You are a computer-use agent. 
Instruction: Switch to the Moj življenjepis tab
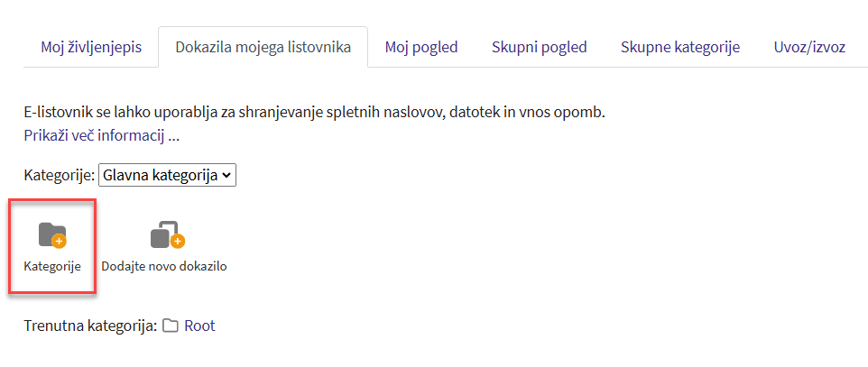[x=90, y=47]
